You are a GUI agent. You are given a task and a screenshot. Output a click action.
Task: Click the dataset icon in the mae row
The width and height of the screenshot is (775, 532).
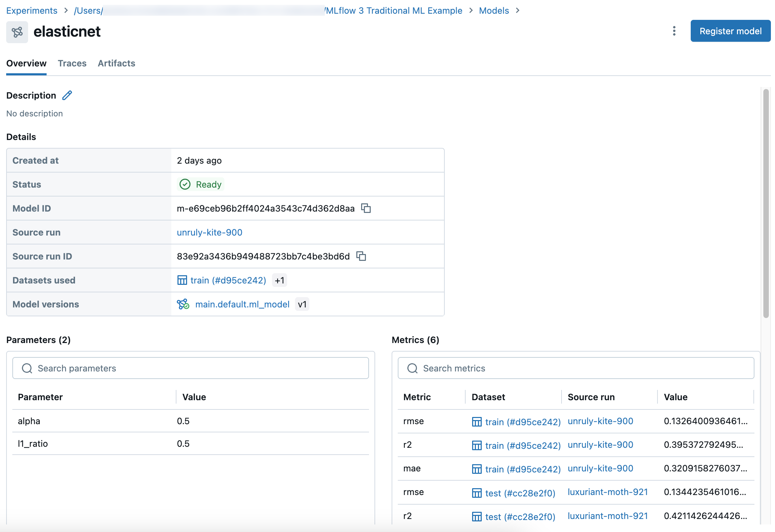pos(477,469)
